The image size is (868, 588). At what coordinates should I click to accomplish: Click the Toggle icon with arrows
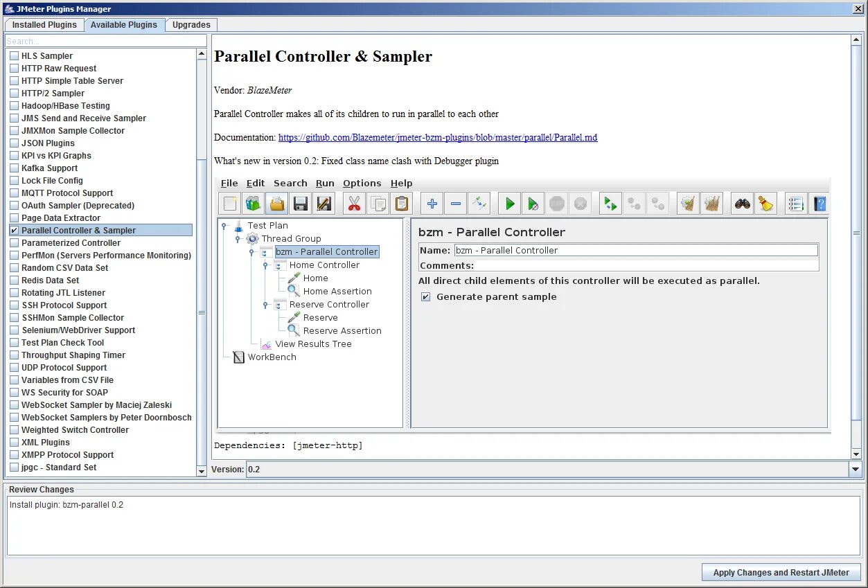479,204
